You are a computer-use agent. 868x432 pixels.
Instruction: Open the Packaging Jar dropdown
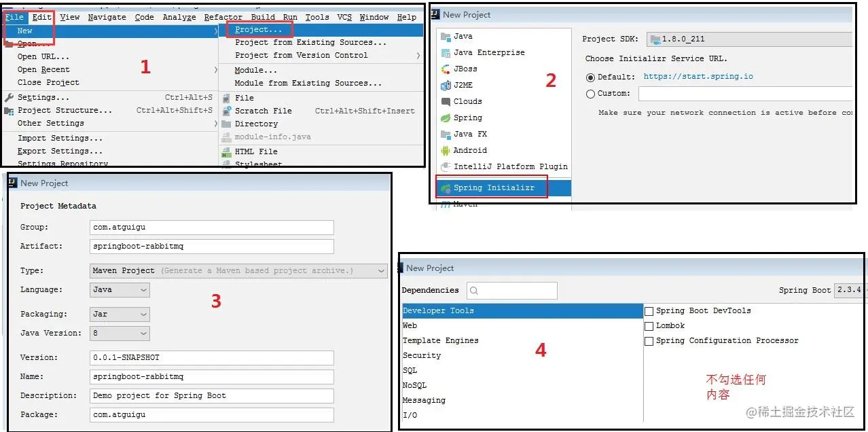point(120,314)
